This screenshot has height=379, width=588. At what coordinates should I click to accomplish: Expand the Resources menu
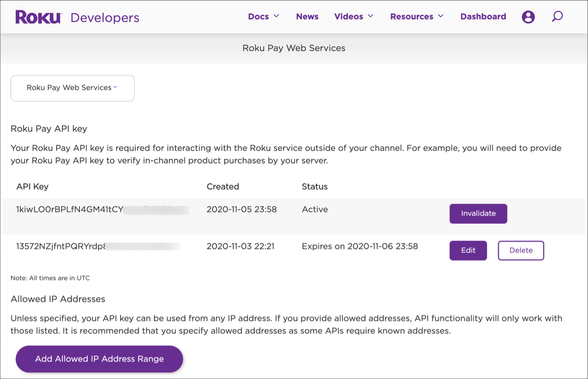click(417, 16)
